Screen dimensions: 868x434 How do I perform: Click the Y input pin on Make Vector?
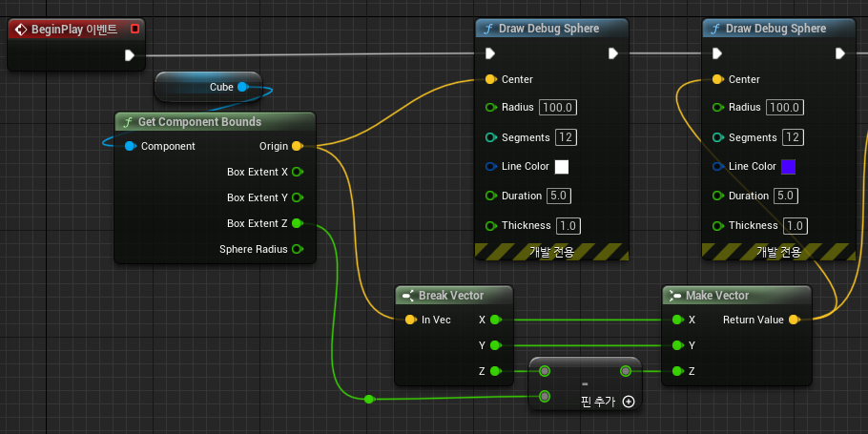(x=677, y=345)
